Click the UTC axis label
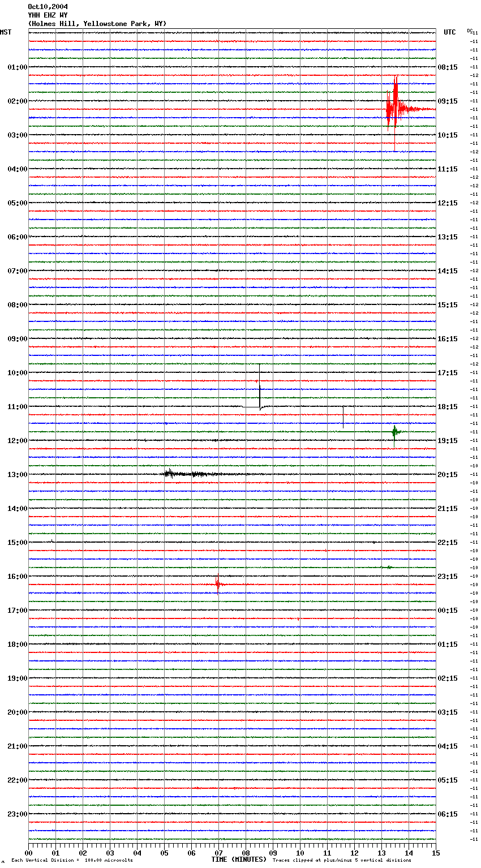481x868 pixels. point(450,32)
